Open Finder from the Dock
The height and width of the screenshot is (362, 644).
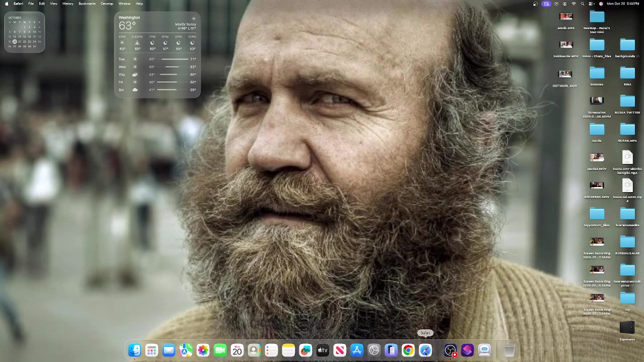[134, 350]
